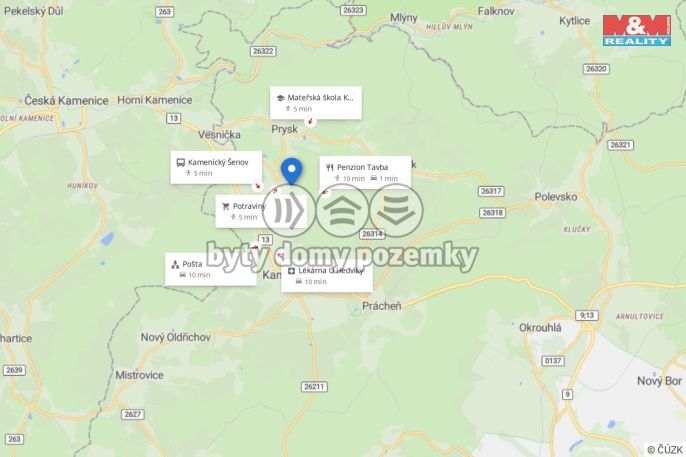Click the blue location pin marker

tap(291, 171)
